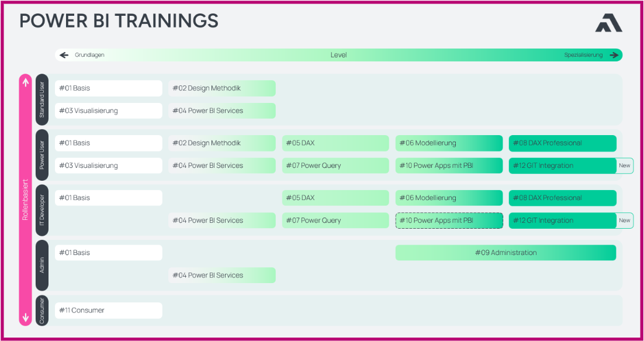Click the POWER BI TRAININGS title

[x=119, y=20]
